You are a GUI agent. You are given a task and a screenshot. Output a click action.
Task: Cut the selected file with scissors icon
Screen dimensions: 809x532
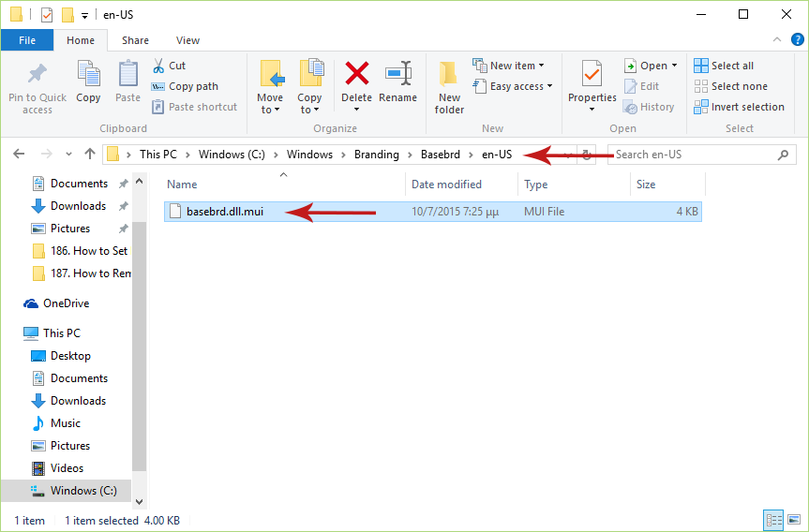(158, 66)
